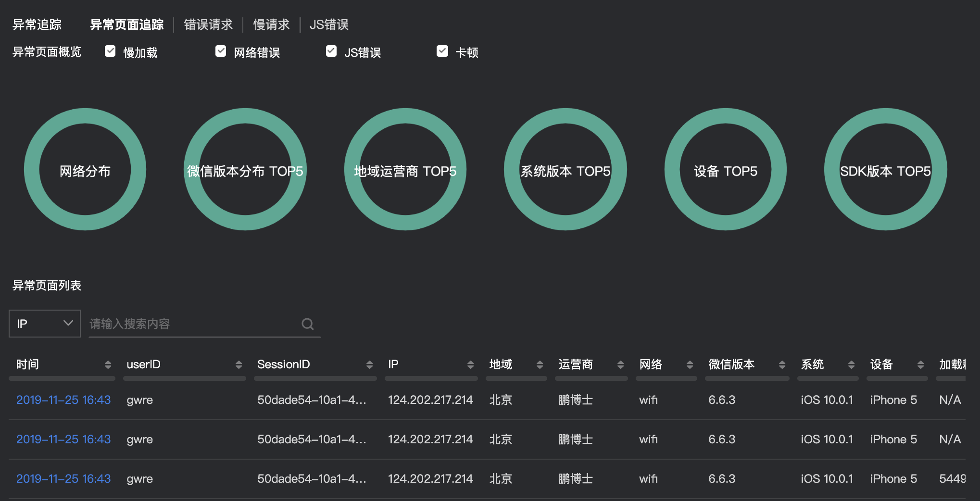
Task: Sort by SessionID column arrows
Action: (x=369, y=365)
